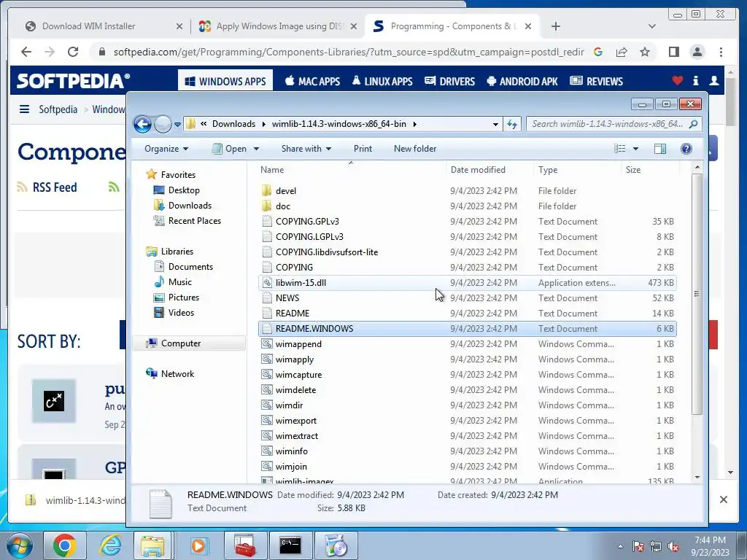Click the change view icon in Explorer

point(620,149)
